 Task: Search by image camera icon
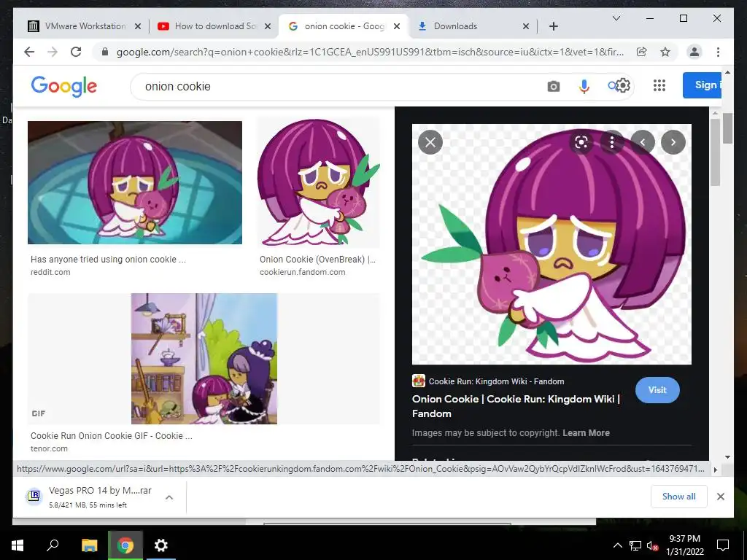553,86
